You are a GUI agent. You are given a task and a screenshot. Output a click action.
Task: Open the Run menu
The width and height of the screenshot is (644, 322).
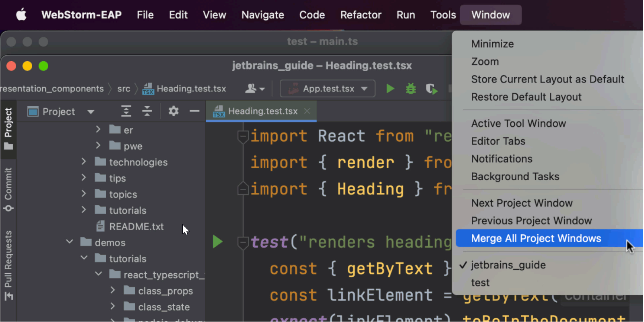(x=406, y=15)
